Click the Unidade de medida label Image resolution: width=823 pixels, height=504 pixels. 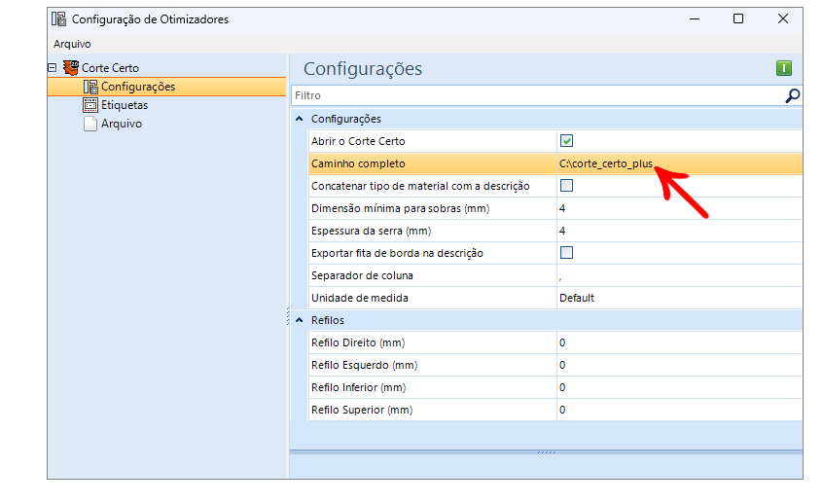(x=360, y=298)
